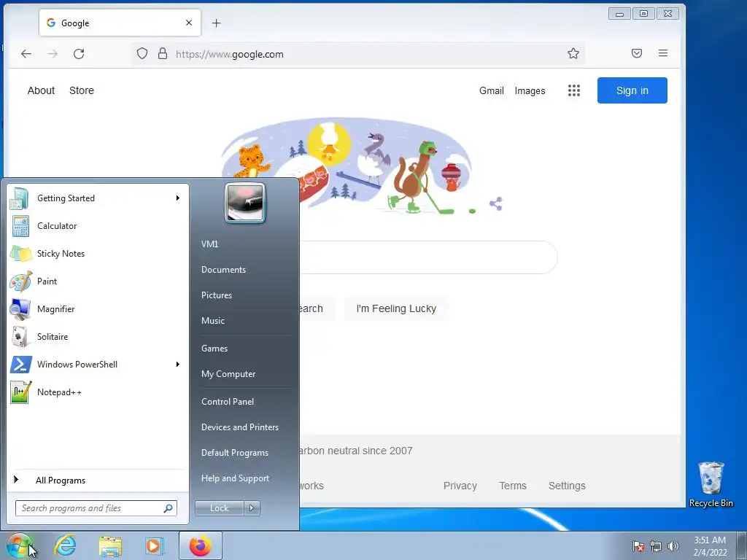Image resolution: width=747 pixels, height=560 pixels.
Task: Click Search programs and files box
Action: click(x=96, y=508)
